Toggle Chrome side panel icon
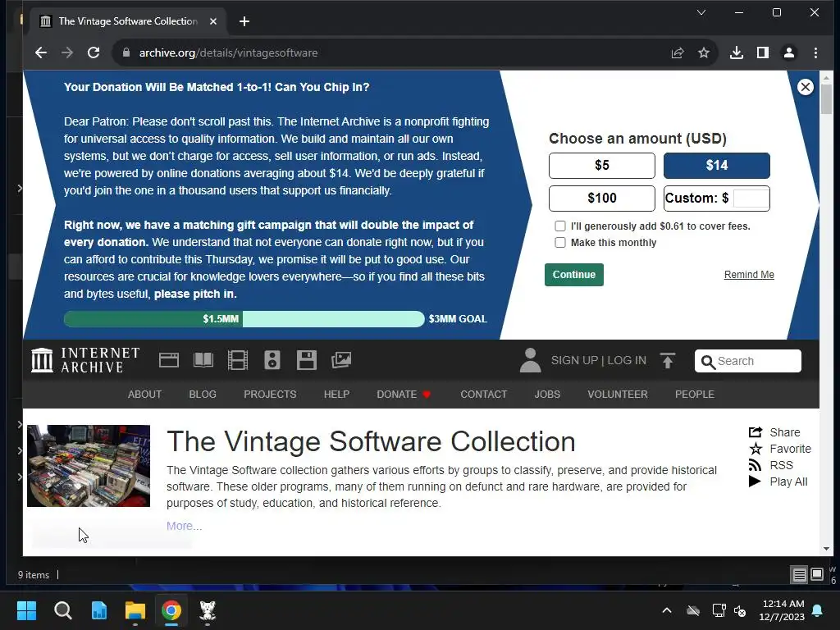 [763, 52]
